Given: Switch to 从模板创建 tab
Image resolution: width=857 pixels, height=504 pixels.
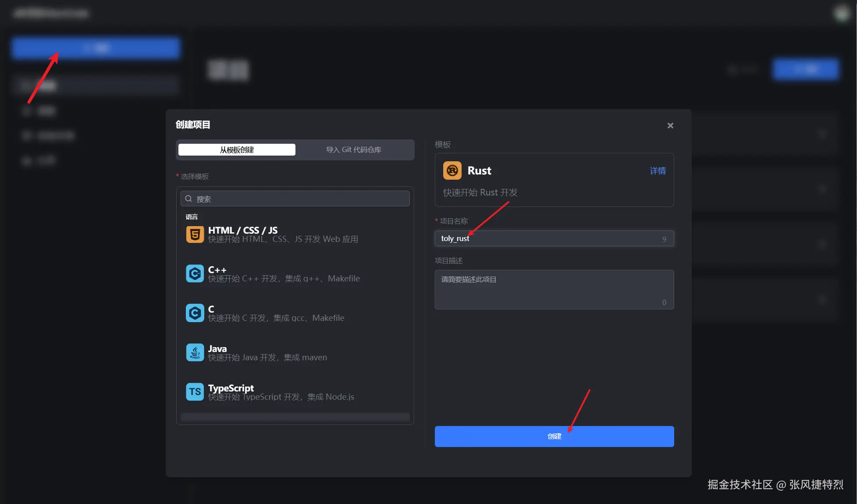Looking at the screenshot, I should [237, 150].
